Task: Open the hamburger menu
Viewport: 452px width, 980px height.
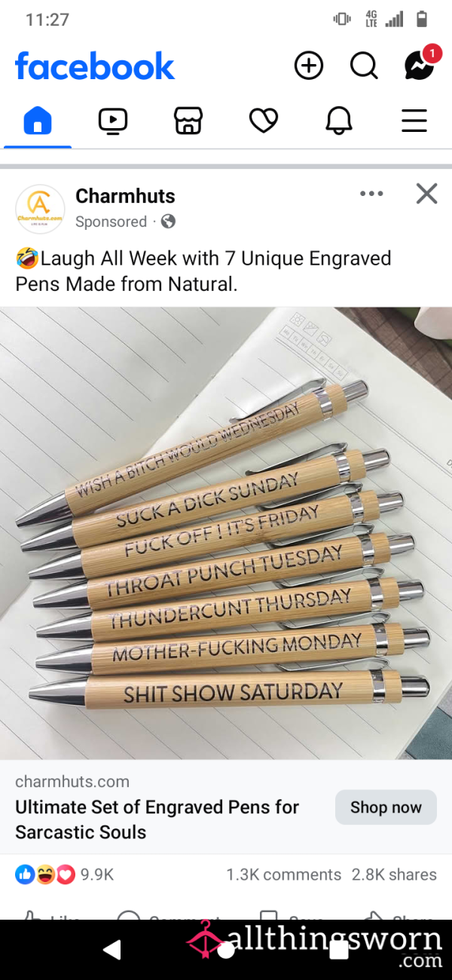Action: (x=414, y=121)
